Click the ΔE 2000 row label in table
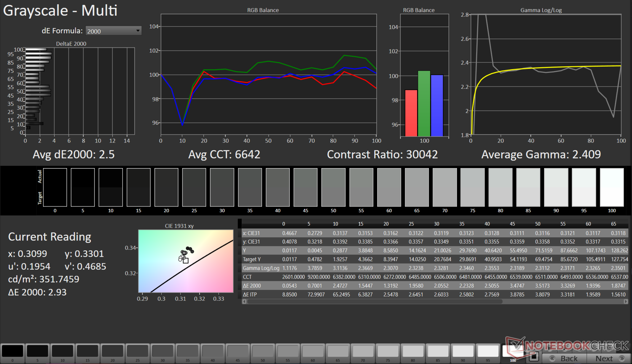This screenshot has height=364, width=632. click(252, 286)
